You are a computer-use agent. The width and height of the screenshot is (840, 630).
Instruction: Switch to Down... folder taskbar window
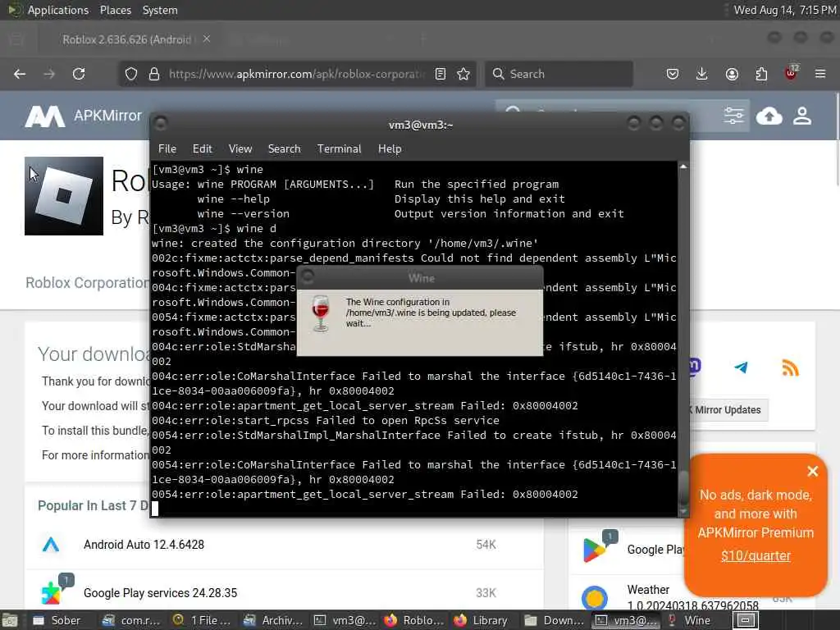coord(554,620)
